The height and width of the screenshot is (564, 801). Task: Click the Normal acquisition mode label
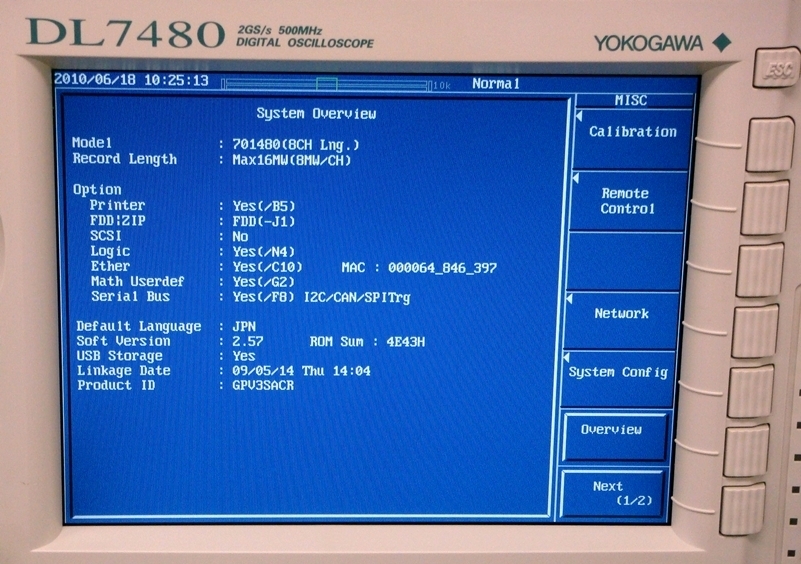coord(496,83)
